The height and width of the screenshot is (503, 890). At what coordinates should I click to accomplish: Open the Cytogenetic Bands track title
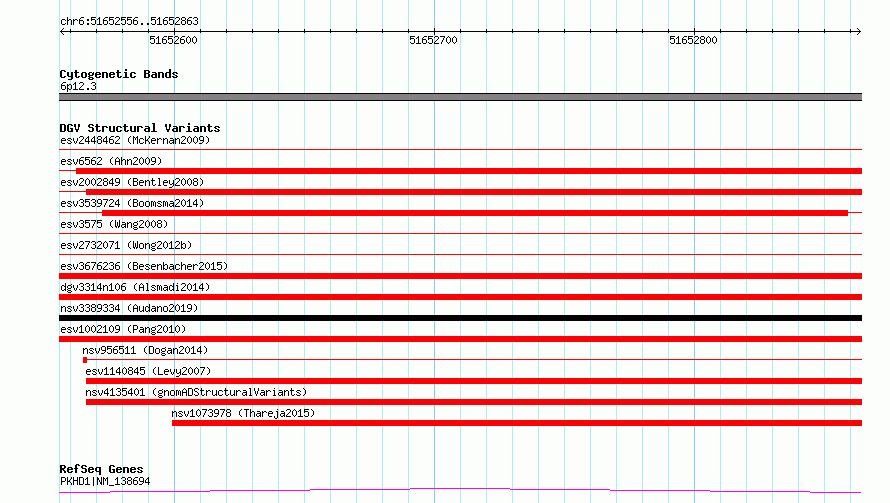coord(119,74)
